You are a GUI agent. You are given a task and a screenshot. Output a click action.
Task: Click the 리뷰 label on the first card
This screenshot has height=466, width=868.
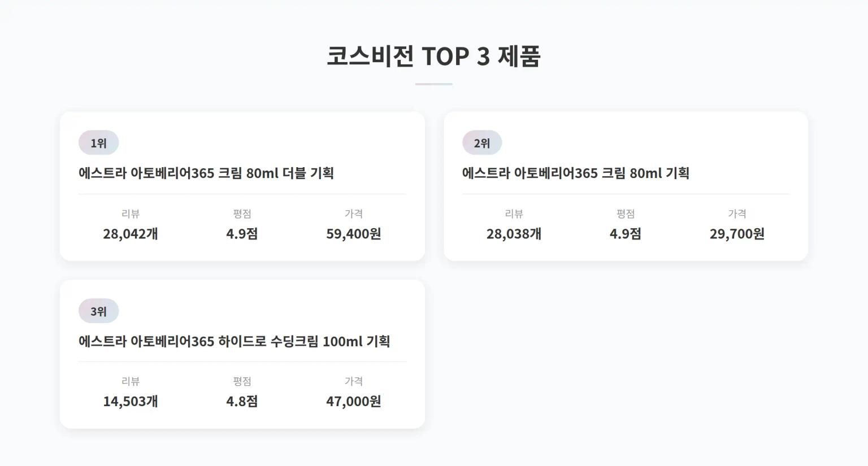point(130,214)
